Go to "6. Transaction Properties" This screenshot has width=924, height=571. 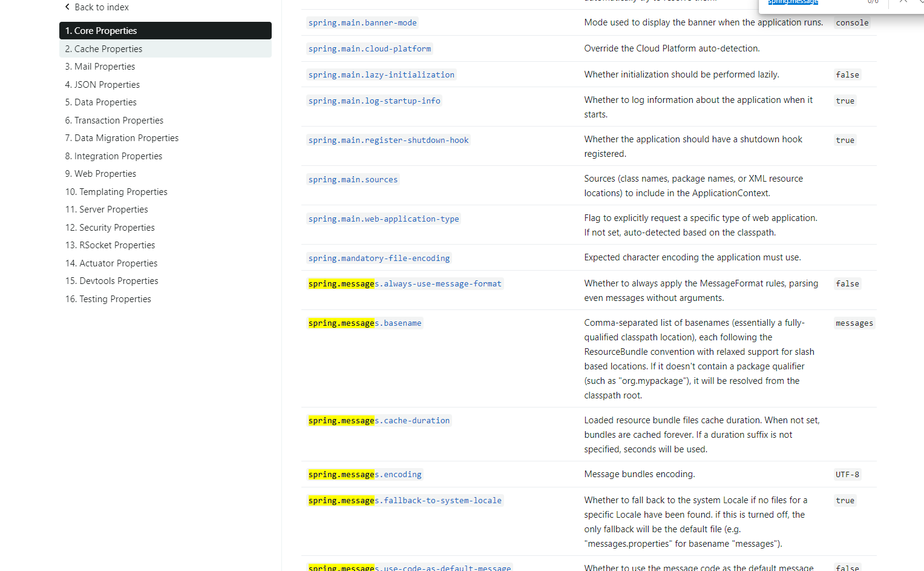114,120
